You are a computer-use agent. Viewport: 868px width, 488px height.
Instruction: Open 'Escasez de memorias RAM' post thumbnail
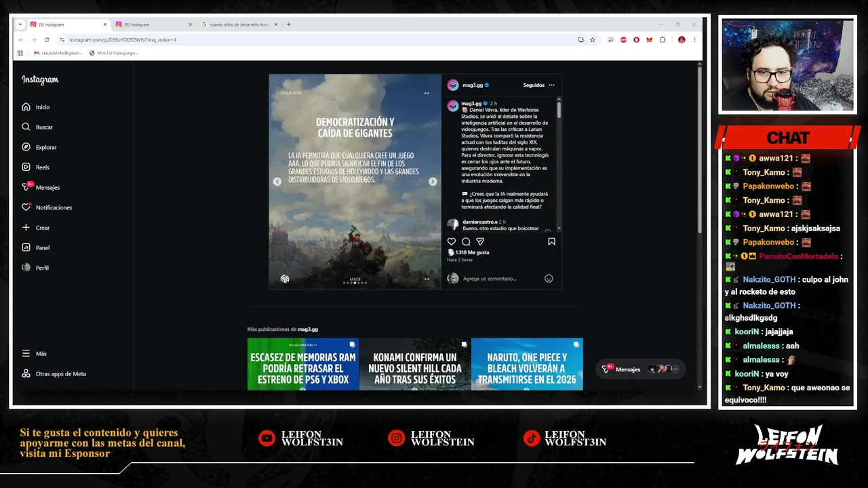tap(303, 364)
